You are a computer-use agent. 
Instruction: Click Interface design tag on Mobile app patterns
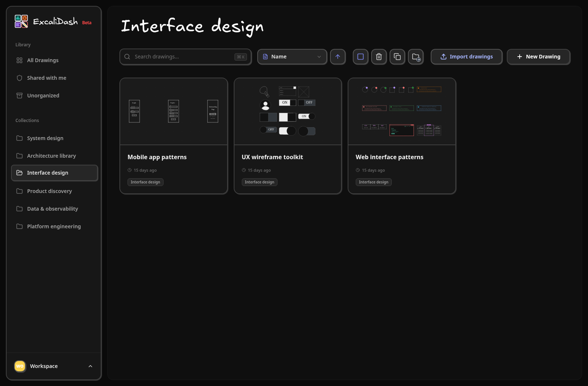coord(146,182)
